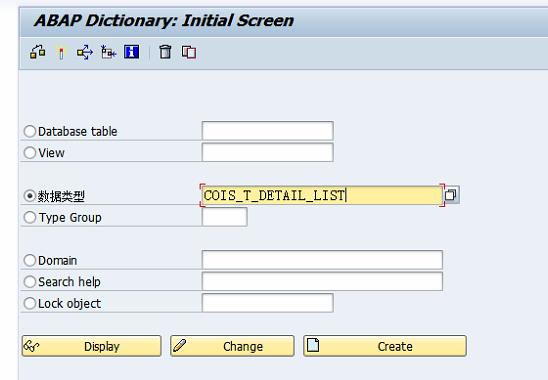Open the blue Information icon
The image size is (548, 380).
(x=131, y=52)
